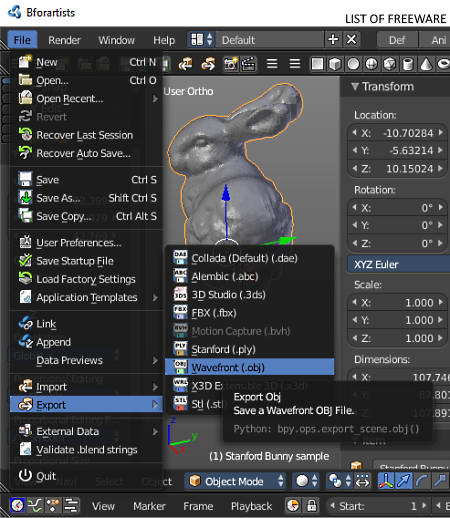Click the X3D export entry
The width and height of the screenshot is (450, 518).
coord(197,386)
